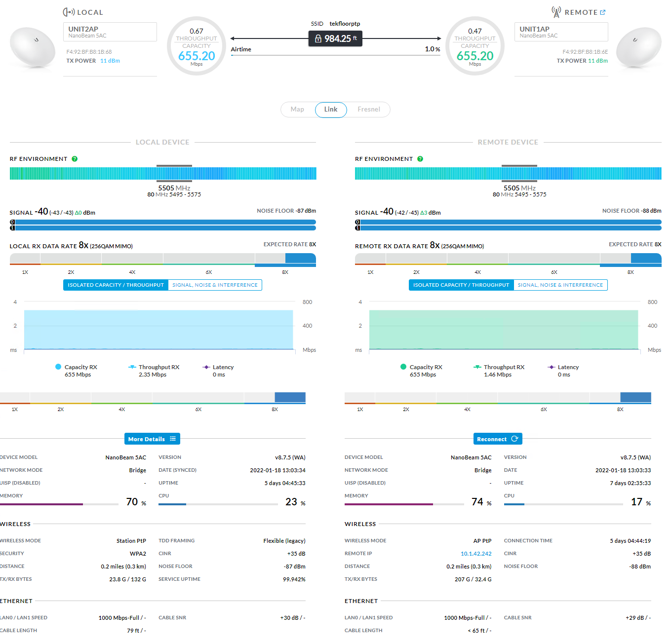Click the Reconnect button
This screenshot has height=642, width=672.
(498, 439)
